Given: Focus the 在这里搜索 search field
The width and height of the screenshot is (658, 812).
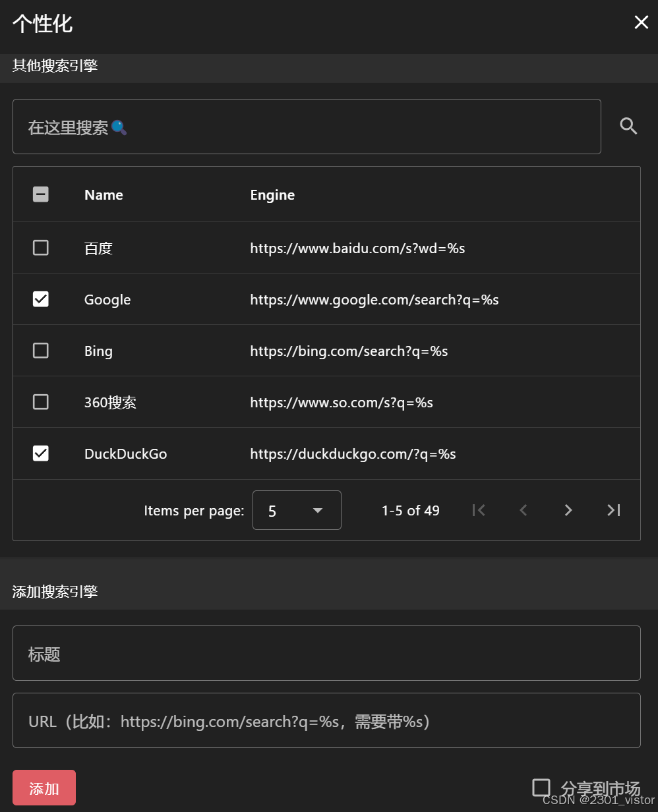Looking at the screenshot, I should point(307,127).
